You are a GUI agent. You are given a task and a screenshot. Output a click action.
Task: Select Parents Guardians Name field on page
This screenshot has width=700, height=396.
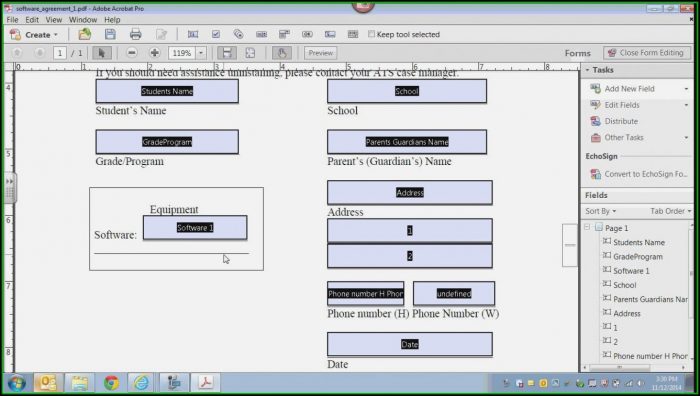click(407, 142)
